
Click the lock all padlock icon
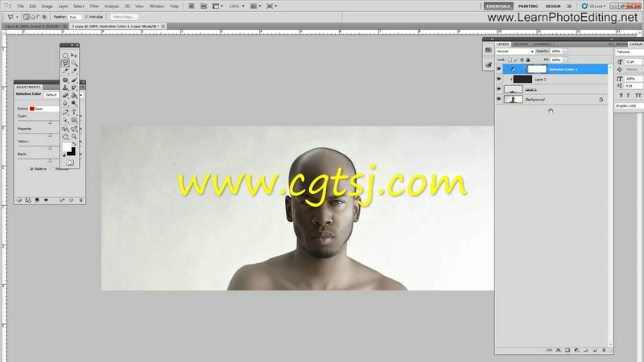[x=528, y=60]
